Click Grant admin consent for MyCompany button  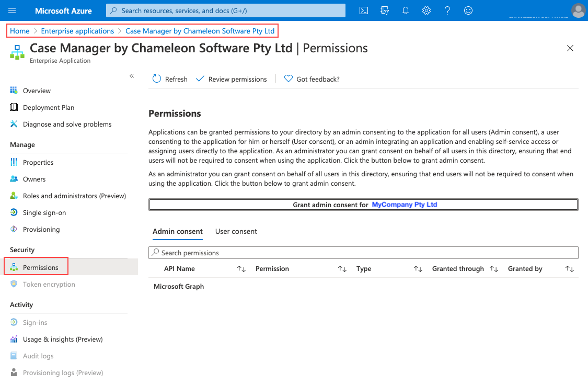click(x=363, y=205)
